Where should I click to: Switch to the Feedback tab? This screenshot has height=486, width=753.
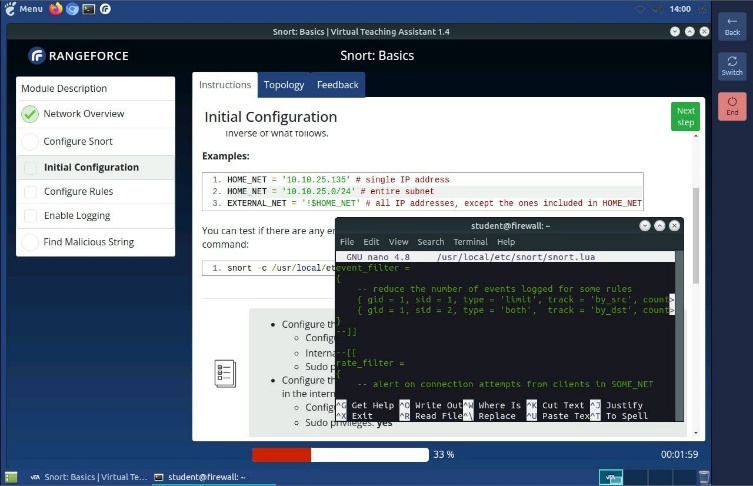point(337,85)
